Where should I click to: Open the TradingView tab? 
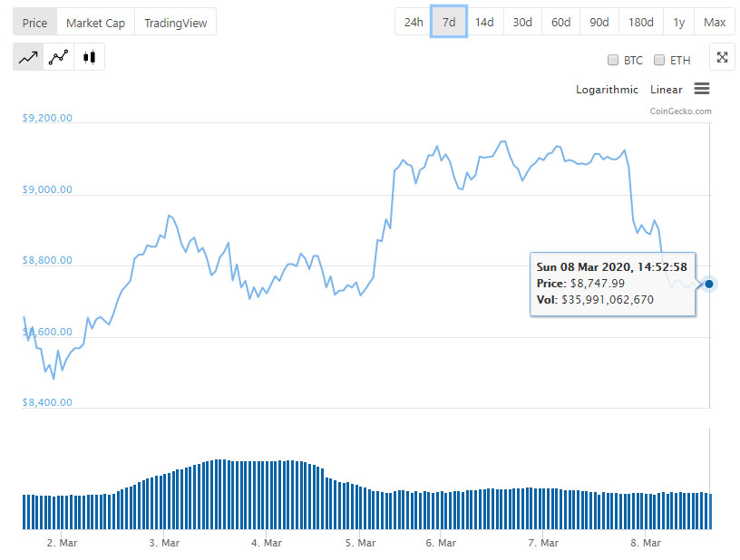click(175, 22)
